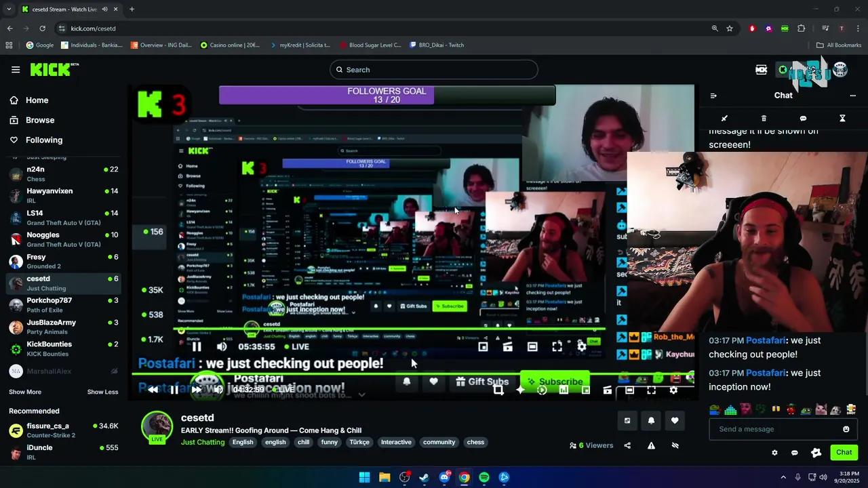Open Chrome three-dot menu
The image size is (868, 488).
(x=858, y=28)
